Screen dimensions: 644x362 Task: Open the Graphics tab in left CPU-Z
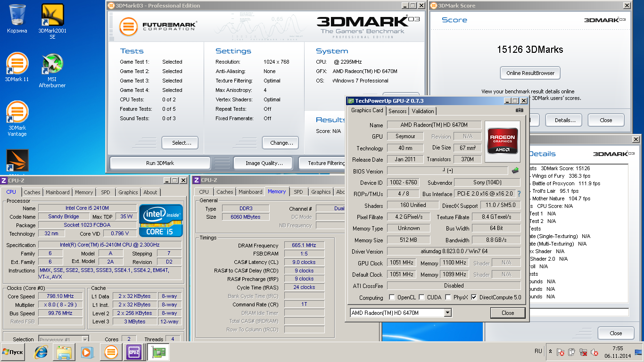(x=128, y=192)
